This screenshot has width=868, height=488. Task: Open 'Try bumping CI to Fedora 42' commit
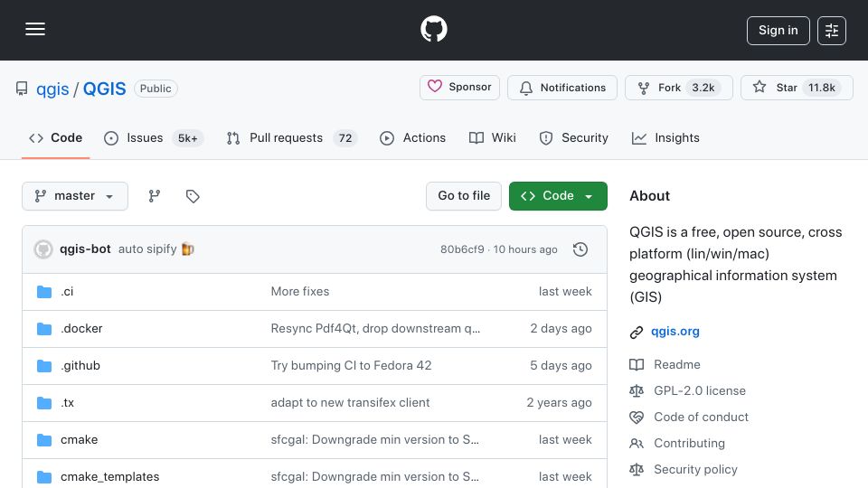(351, 366)
